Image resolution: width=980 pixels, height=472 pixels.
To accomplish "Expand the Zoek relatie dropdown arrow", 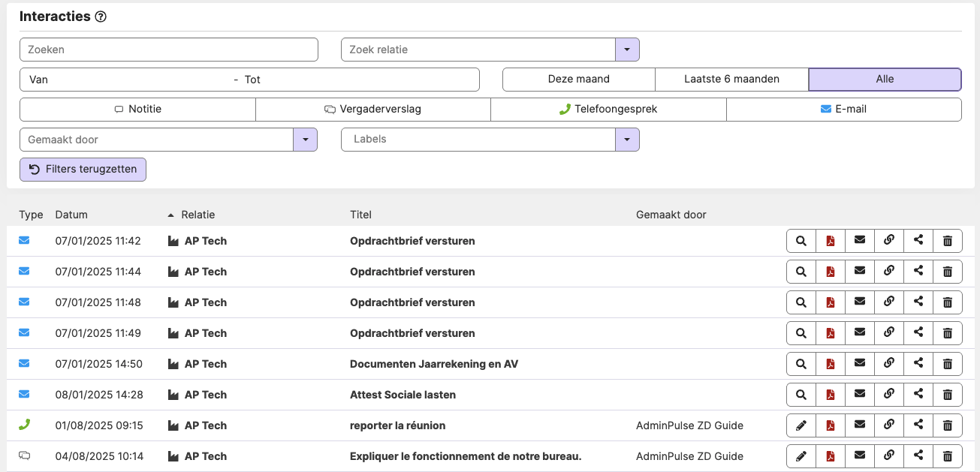I will (627, 50).
